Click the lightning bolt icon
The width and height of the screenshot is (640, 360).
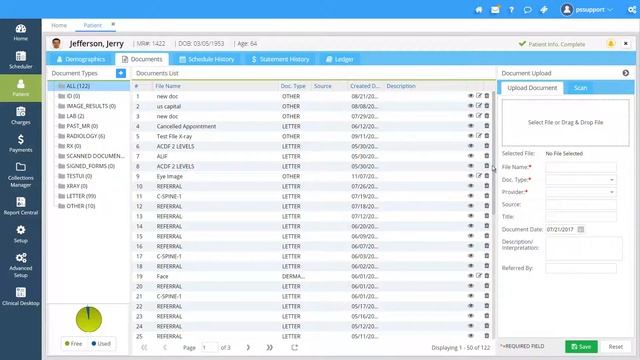pyautogui.click(x=544, y=9)
